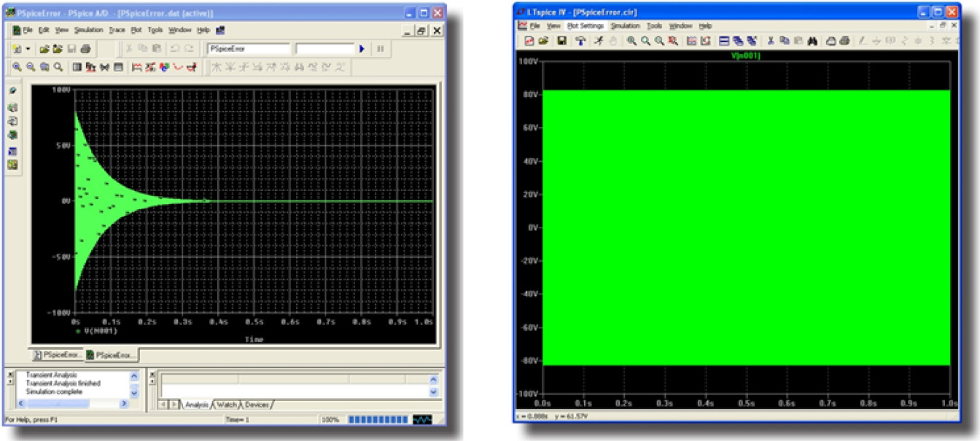The image size is (980, 441).
Task: Click the Cut scissors icon in LTspice toolbar
Action: coord(770,41)
